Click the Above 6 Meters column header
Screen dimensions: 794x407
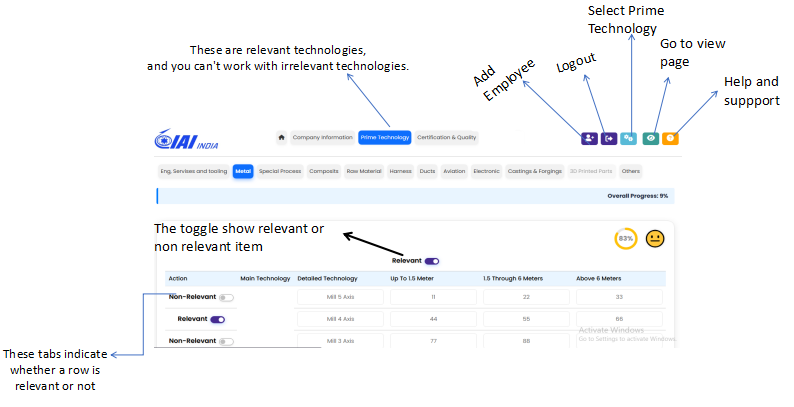click(x=599, y=278)
